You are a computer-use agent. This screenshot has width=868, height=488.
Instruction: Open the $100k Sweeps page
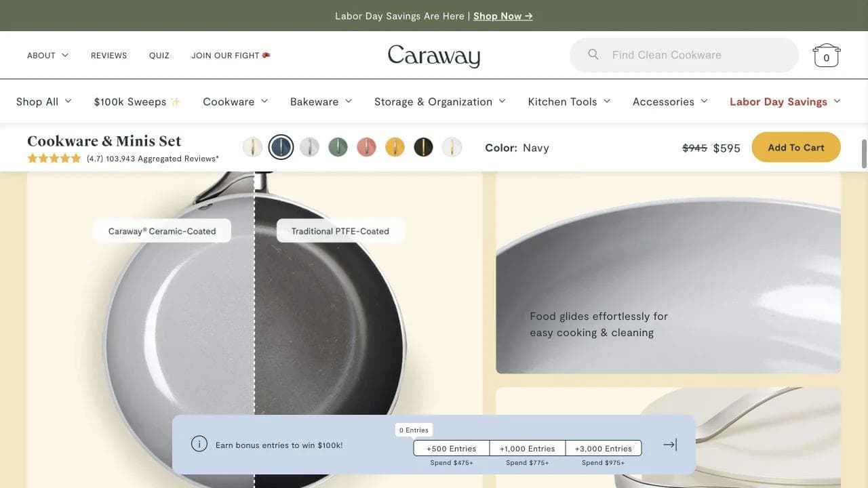137,102
